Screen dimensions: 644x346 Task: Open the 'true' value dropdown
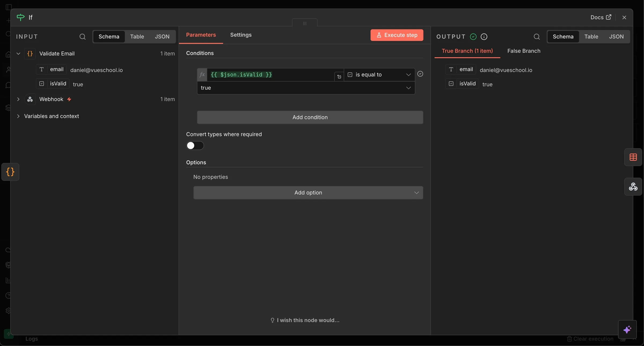coord(306,88)
